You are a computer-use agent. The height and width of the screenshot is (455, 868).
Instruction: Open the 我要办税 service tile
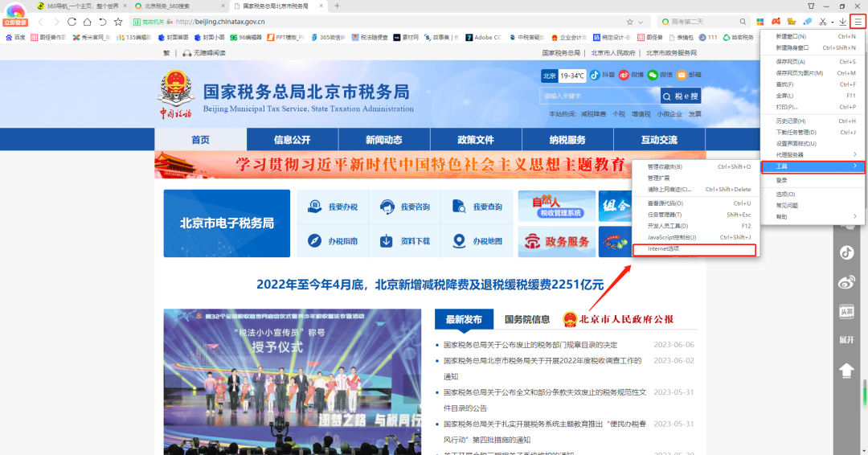[x=333, y=207]
